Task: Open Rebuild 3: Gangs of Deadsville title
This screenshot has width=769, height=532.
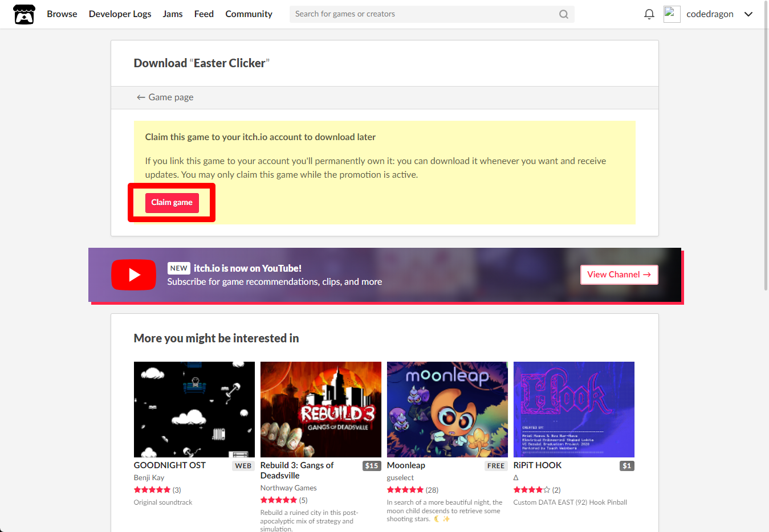Action: tap(297, 470)
